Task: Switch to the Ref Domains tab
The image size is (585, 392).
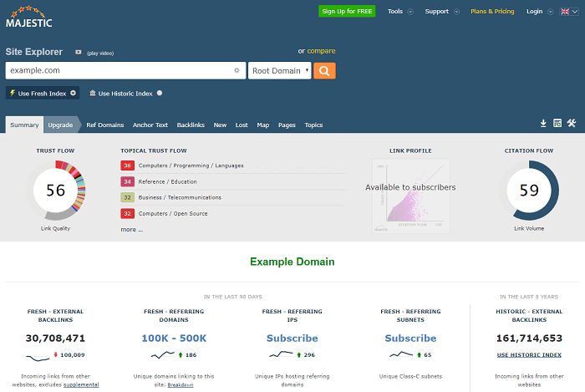Action: 104,125
